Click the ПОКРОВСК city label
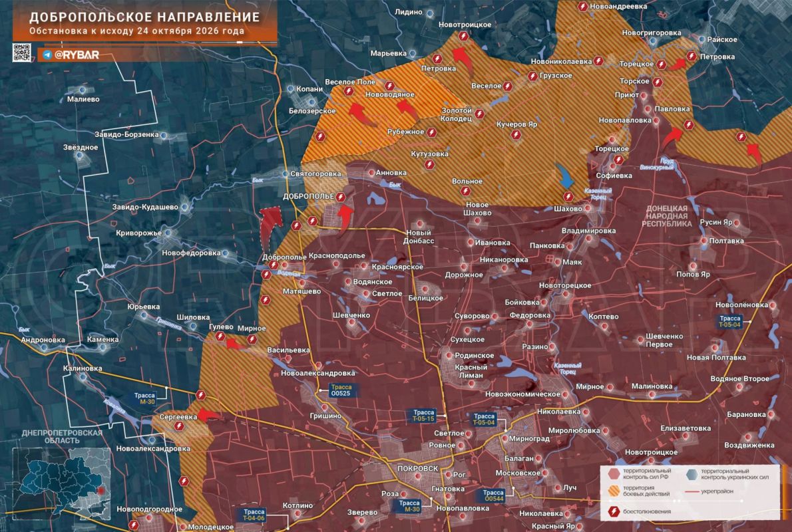Viewport: 792px width, 532px height. [x=418, y=468]
